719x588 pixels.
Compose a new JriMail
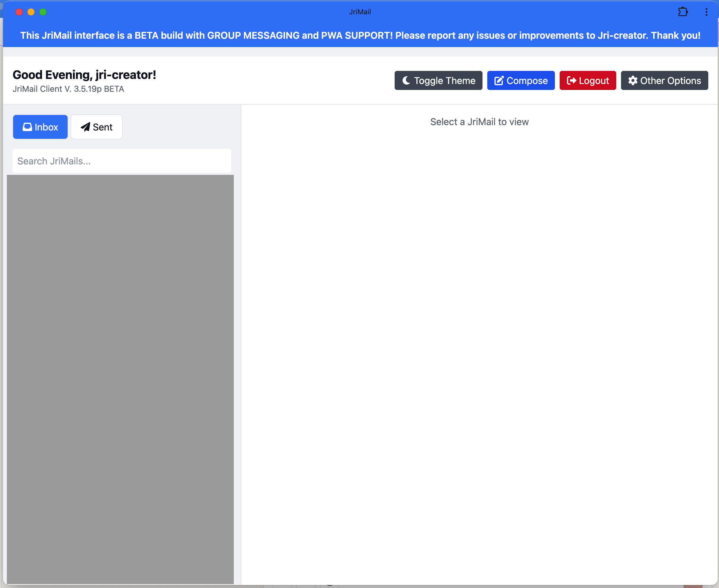point(521,80)
